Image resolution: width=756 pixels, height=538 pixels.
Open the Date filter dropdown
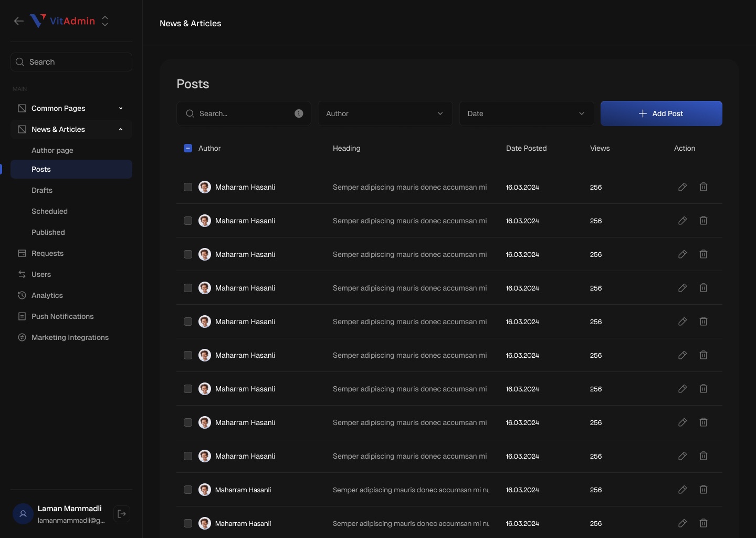pos(527,113)
